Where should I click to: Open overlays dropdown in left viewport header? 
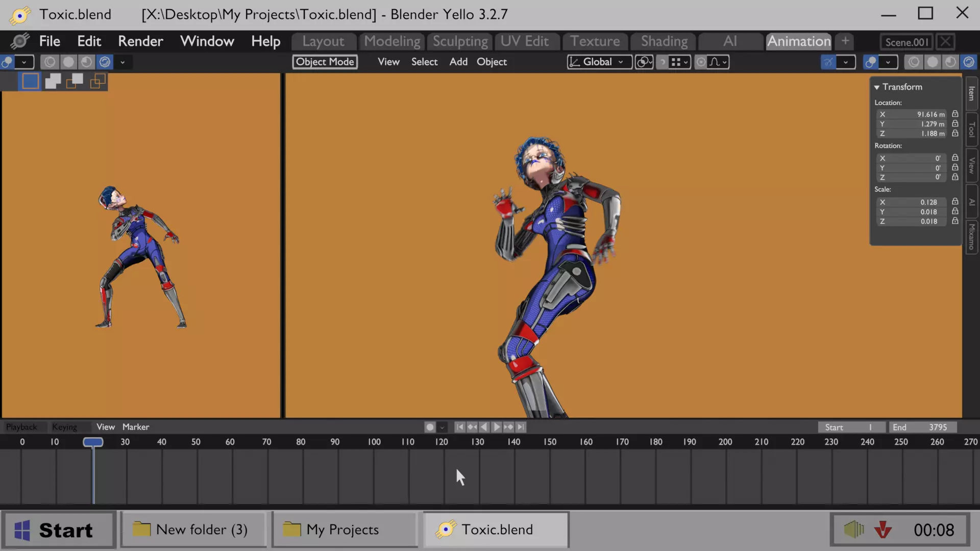pos(24,62)
